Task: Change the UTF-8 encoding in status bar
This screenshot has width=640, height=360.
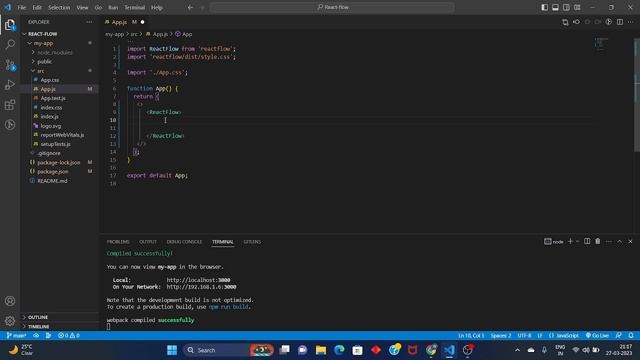Action: click(x=524, y=336)
